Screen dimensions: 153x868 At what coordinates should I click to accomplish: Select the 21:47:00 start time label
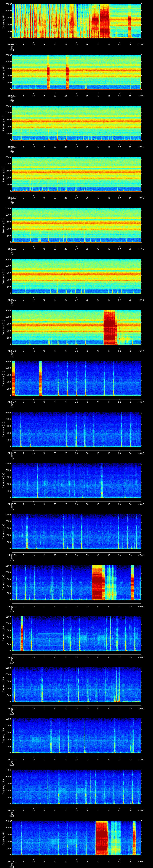click(x=12, y=606)
